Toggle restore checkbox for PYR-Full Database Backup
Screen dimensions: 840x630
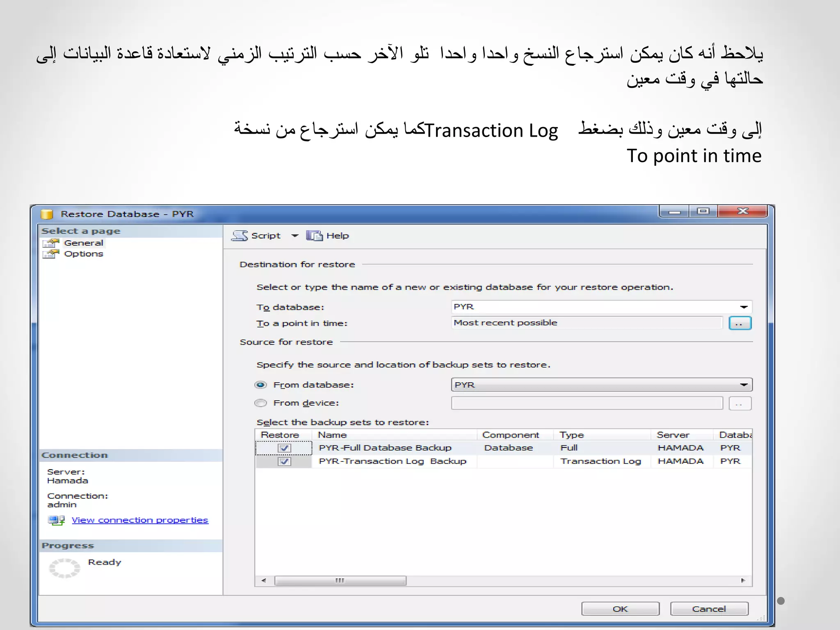pos(284,448)
